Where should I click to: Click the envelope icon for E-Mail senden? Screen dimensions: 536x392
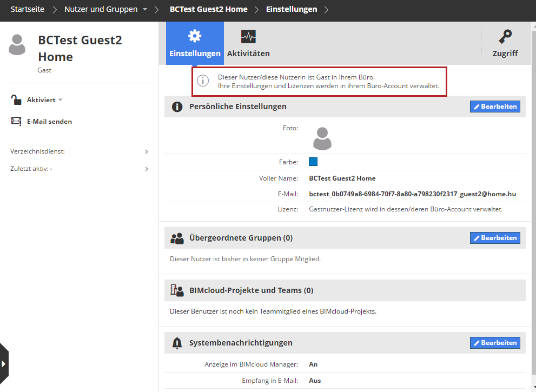click(16, 122)
